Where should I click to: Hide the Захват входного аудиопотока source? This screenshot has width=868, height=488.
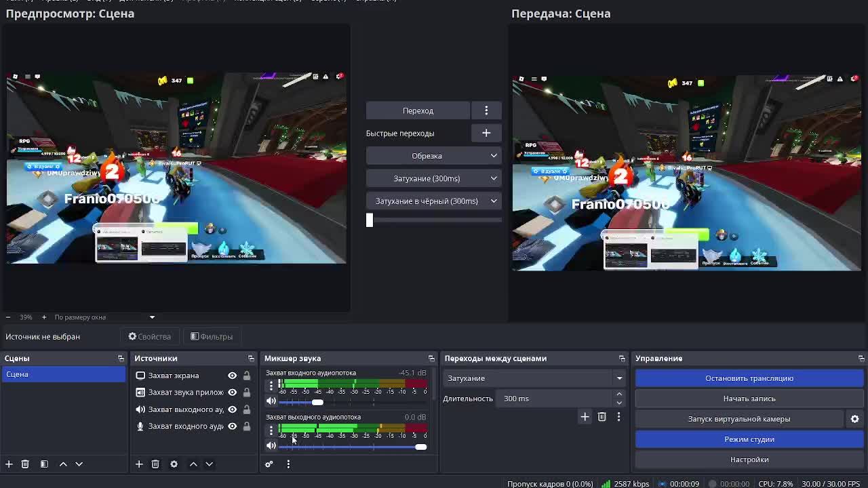pos(232,426)
